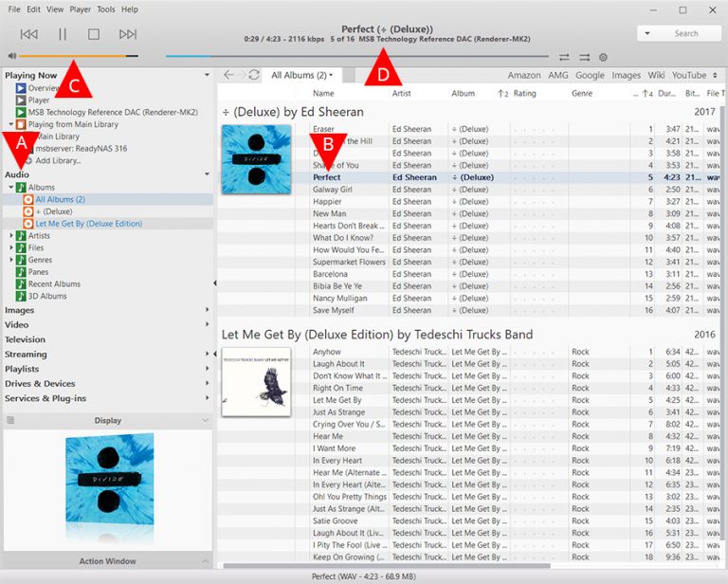Stop playback with the stop button
This screenshot has height=584, width=728.
94,34
